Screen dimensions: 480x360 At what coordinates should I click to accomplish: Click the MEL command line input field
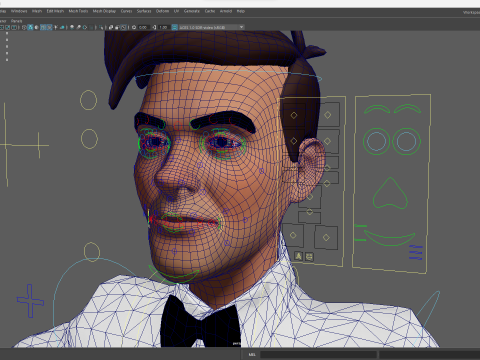click(x=318, y=354)
